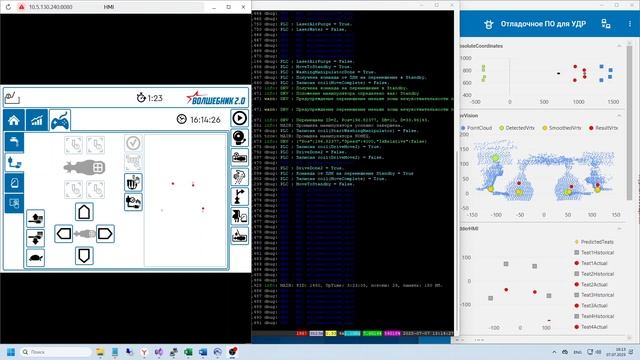Screen dimensions: 640x360
Task: Click the lower manipulator level icon
Action: pyautogui.click(x=36, y=238)
